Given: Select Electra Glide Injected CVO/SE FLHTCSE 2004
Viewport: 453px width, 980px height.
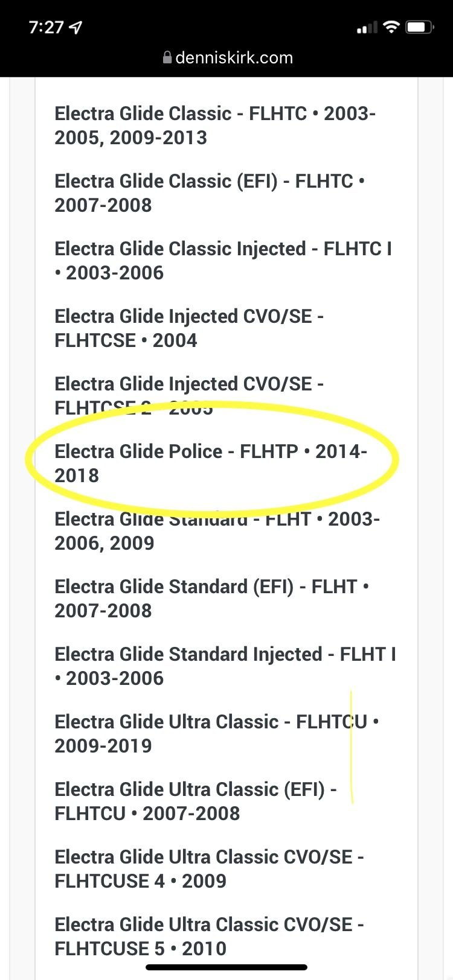Looking at the screenshot, I should click(x=189, y=328).
